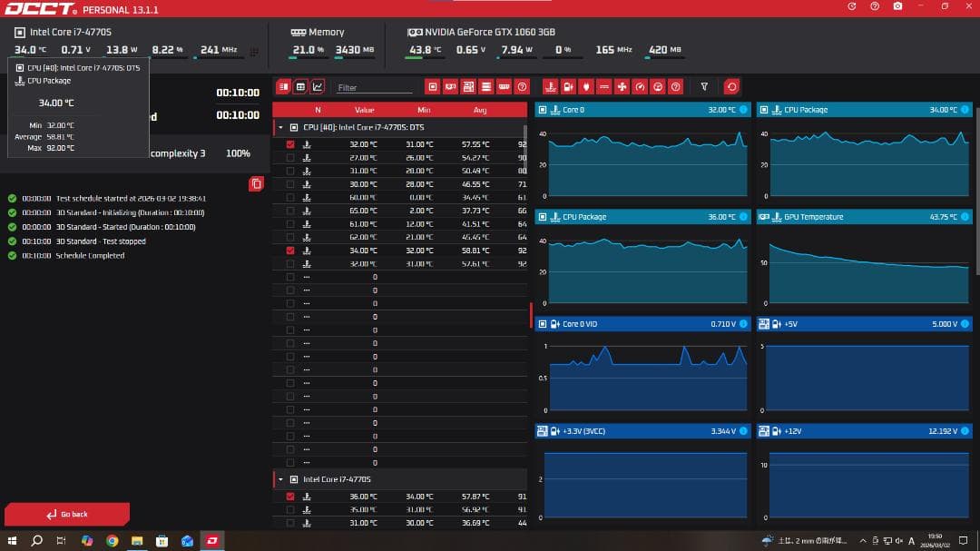This screenshot has height=551, width=980.
Task: Click the Go back button
Action: [67, 514]
